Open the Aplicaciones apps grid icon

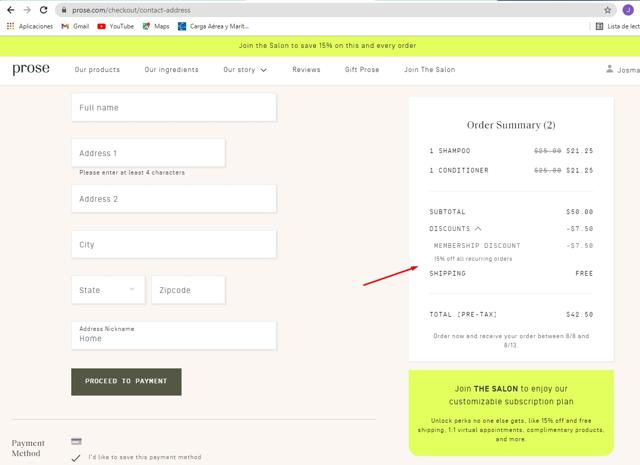(11, 26)
